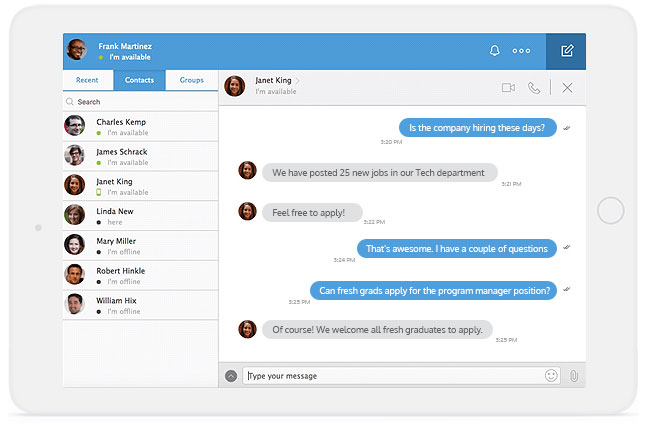The image size is (645, 423).
Task: Click Charles Kemp's avatar photo
Action: [74, 126]
